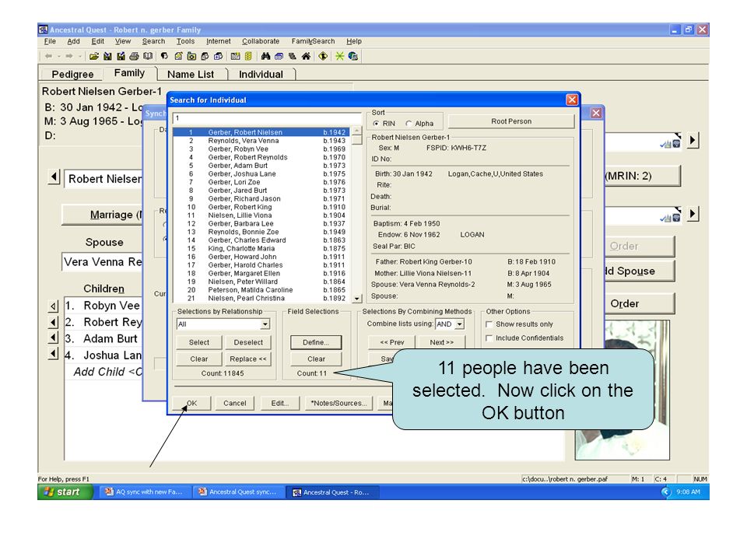The width and height of the screenshot is (747, 560).
Task: Close the Search for Individual dialog
Action: (x=572, y=100)
